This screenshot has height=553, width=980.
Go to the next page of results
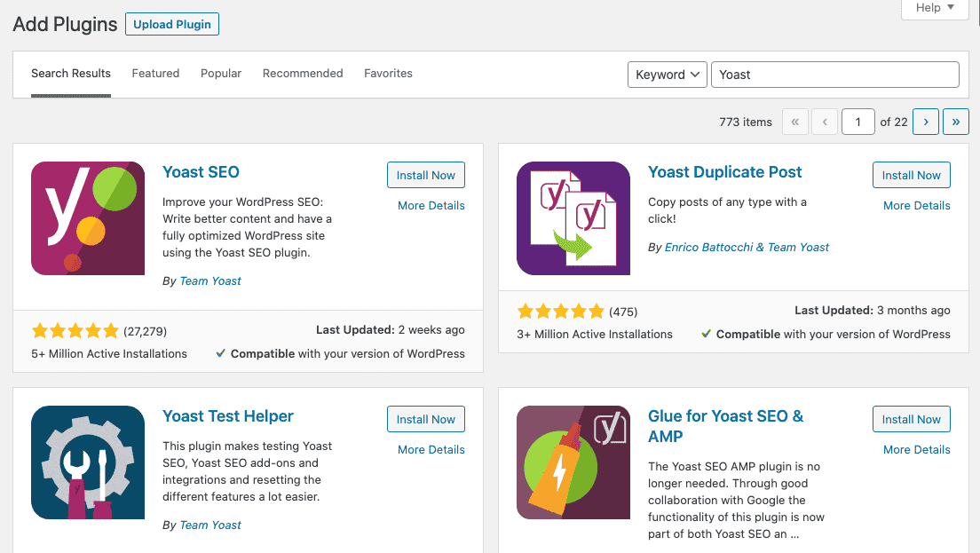pyautogui.click(x=926, y=122)
